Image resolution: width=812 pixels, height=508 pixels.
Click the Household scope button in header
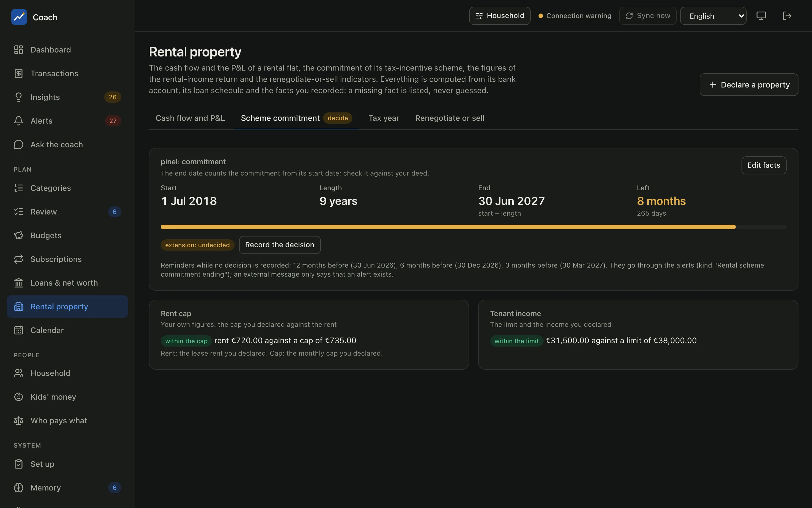(x=500, y=16)
